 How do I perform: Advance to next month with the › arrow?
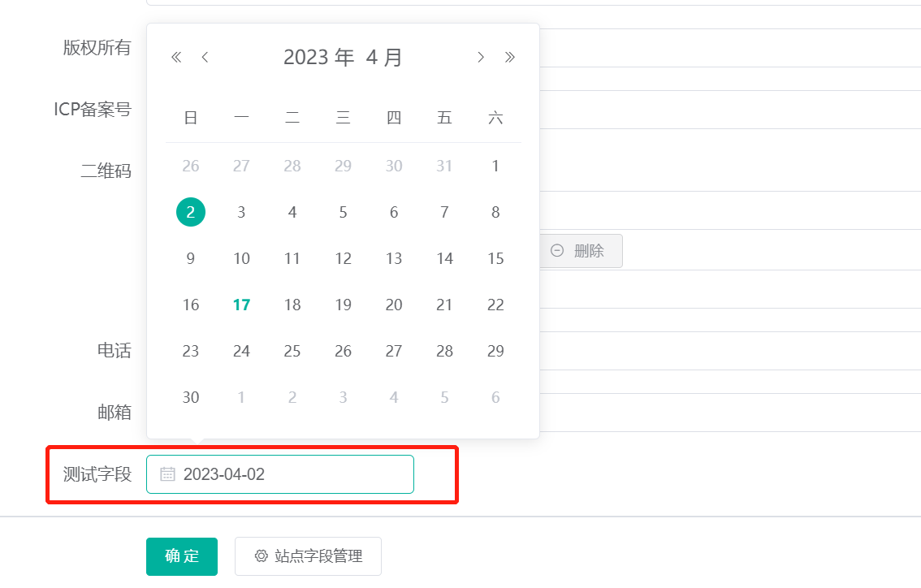[x=480, y=57]
